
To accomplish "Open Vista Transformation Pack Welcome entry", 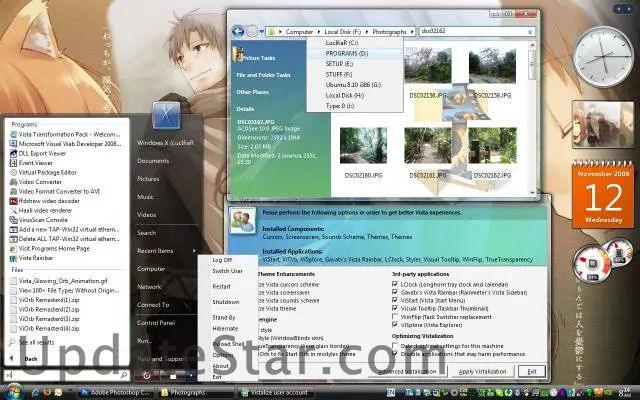I will (x=65, y=134).
